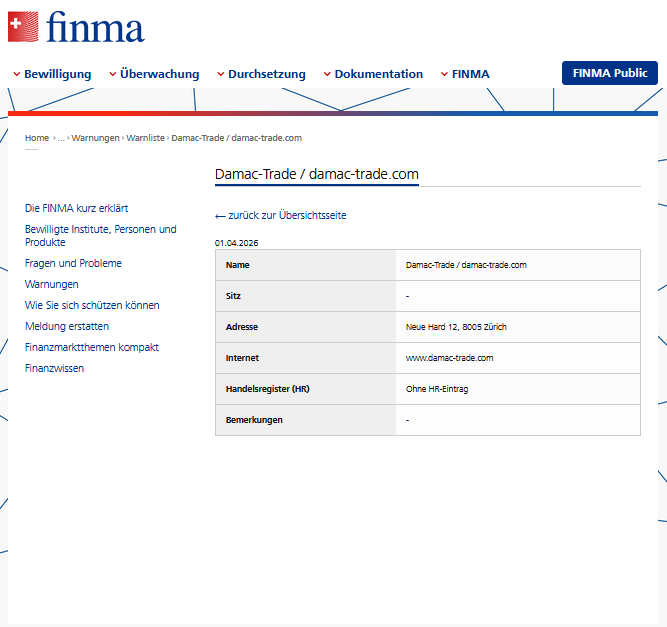
Task: Open Fragen und Probleme sidebar link
Action: pos(73,263)
